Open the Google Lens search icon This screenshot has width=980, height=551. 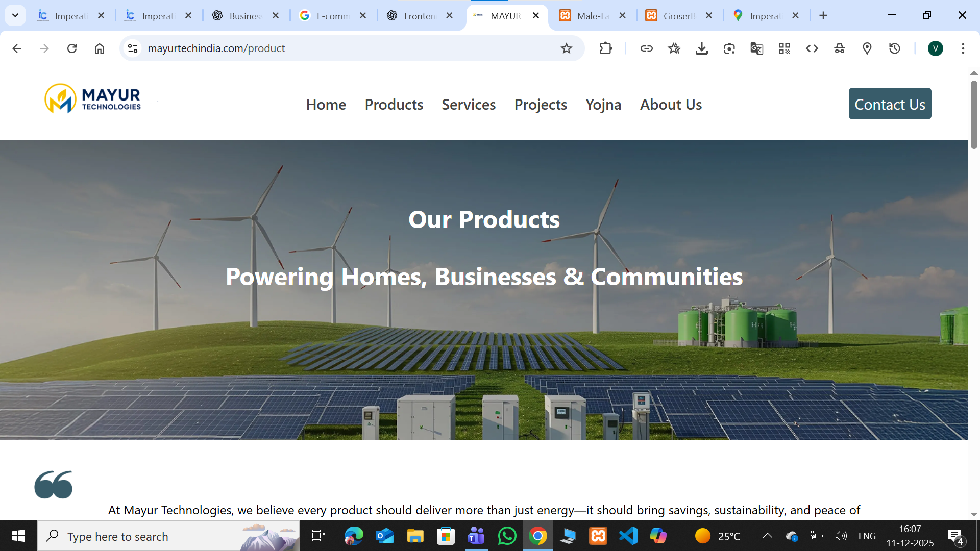729,48
